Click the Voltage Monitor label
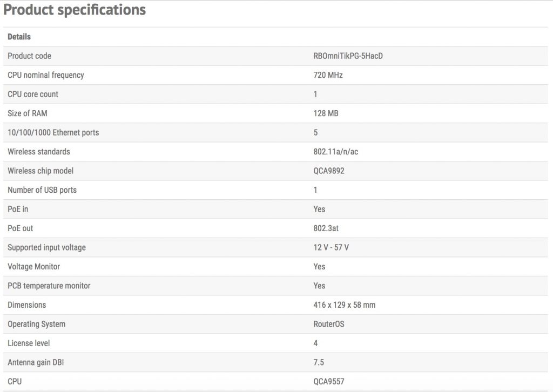Screen dimensions: 553x392 pyautogui.click(x=34, y=267)
